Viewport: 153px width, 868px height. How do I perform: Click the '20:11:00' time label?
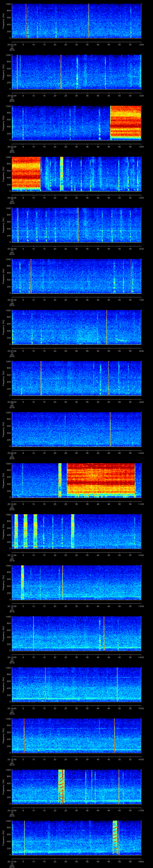tap(12, 555)
